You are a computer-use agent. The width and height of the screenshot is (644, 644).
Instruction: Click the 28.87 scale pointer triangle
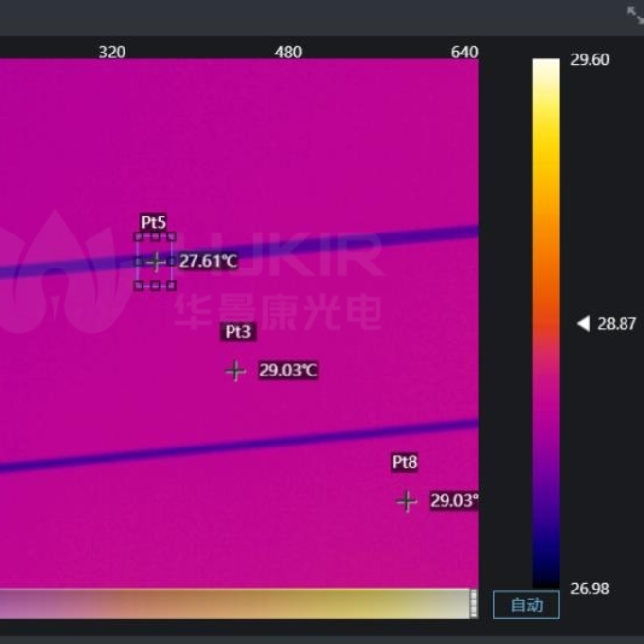(584, 324)
